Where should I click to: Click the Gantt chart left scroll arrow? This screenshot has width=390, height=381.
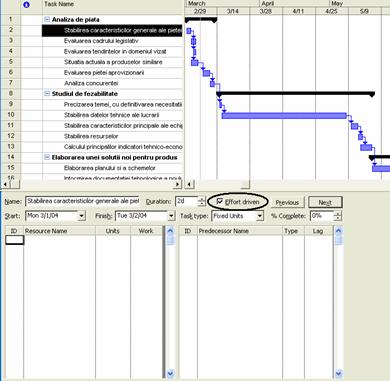point(189,184)
